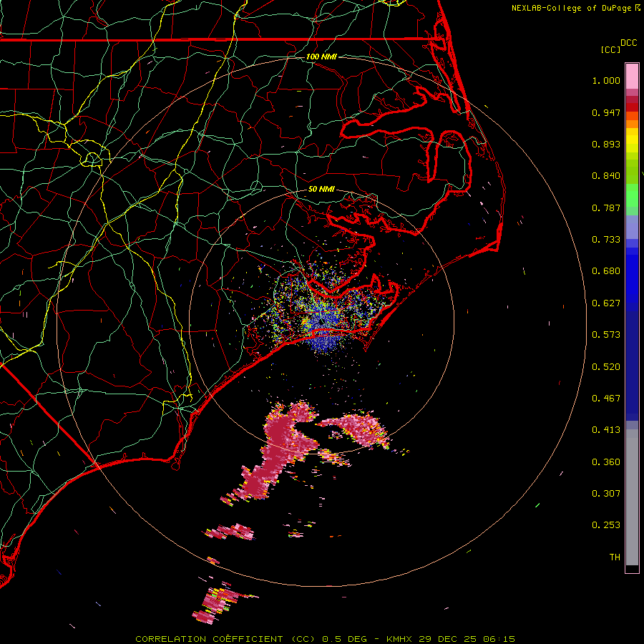The height and width of the screenshot is (644, 644).
Task: Click the 0.360 scale value
Action: [606, 462]
